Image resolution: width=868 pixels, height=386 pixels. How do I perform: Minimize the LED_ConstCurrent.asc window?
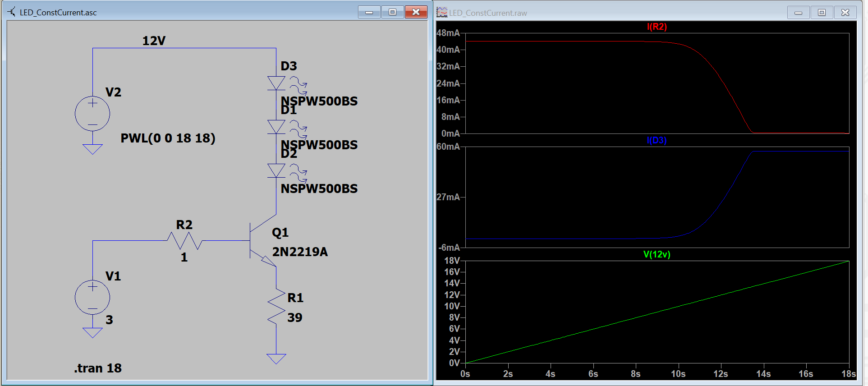(x=369, y=12)
